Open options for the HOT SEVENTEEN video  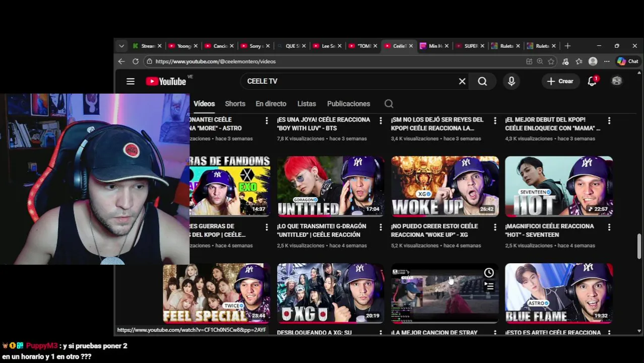(609, 227)
